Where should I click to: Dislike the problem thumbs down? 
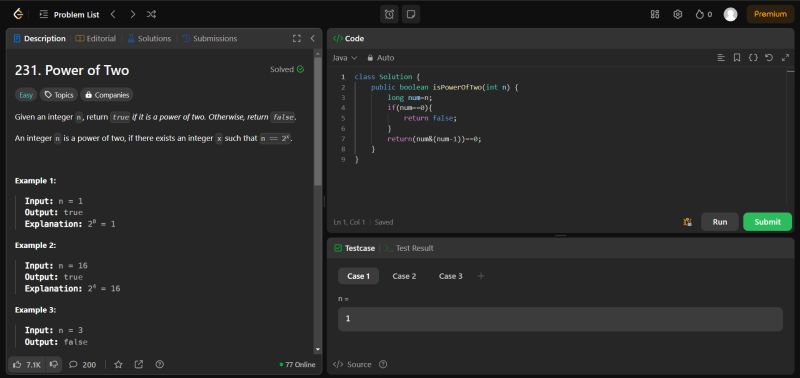[x=54, y=364]
